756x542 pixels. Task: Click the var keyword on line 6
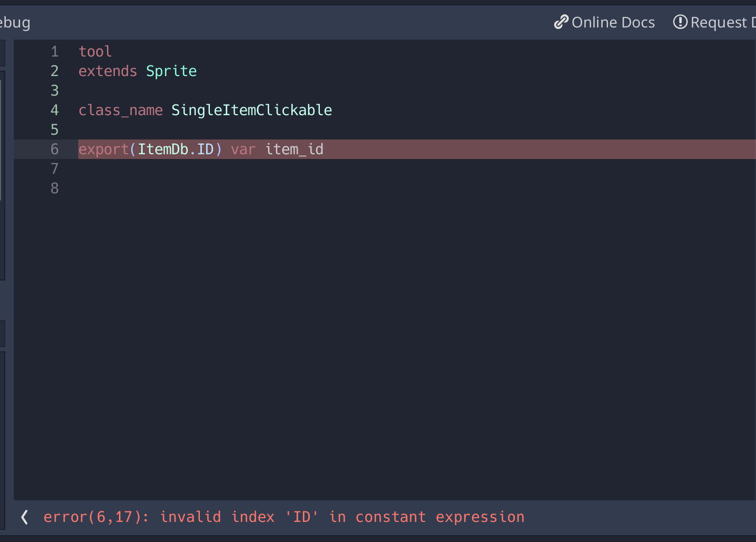[x=243, y=149]
